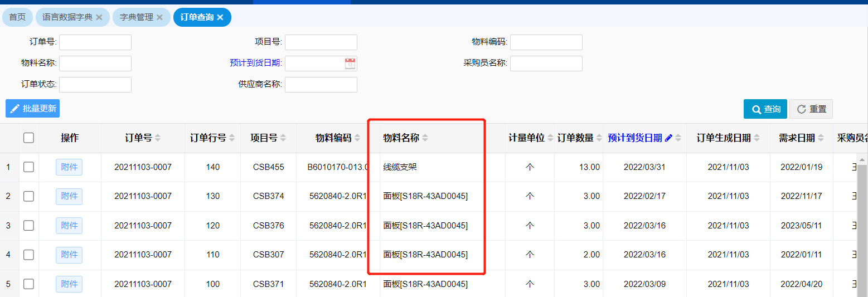Switch to the 首页 tab
868x297 pixels.
click(17, 17)
